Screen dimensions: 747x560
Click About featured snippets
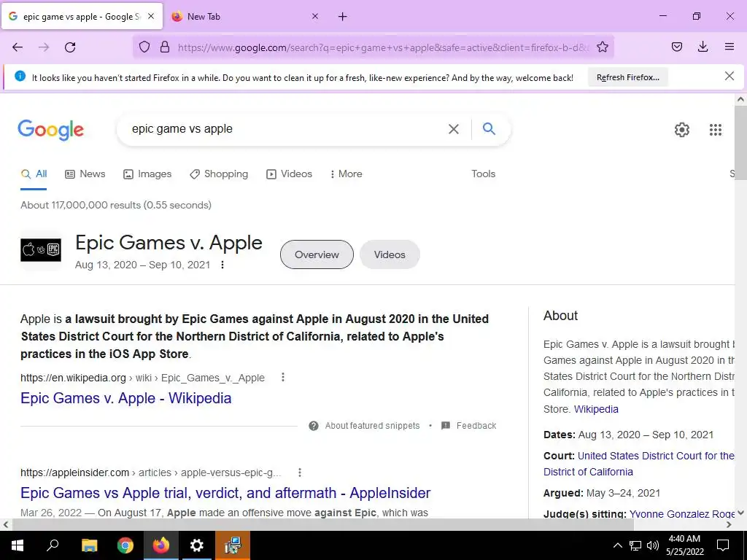pos(365,426)
